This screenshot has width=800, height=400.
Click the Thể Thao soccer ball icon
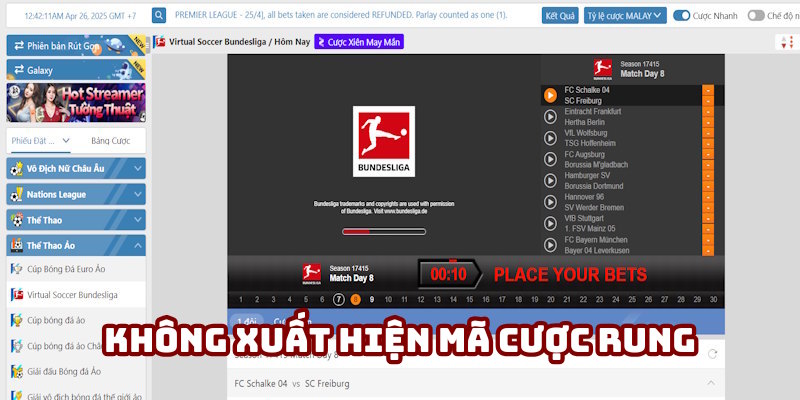(x=17, y=220)
